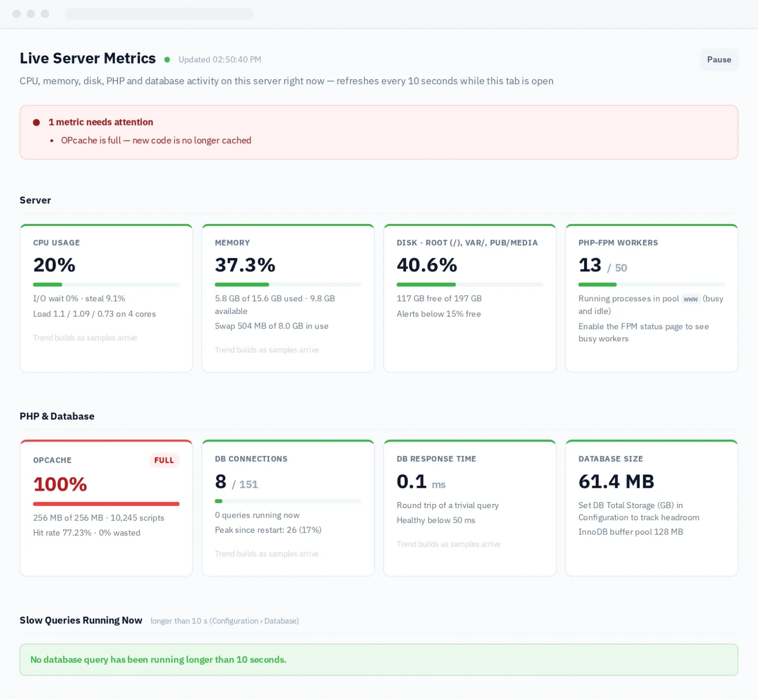This screenshot has height=700, width=758.
Task: Click the 'I/O wait 0% · steal 9.1%' line
Action: pos(79,298)
